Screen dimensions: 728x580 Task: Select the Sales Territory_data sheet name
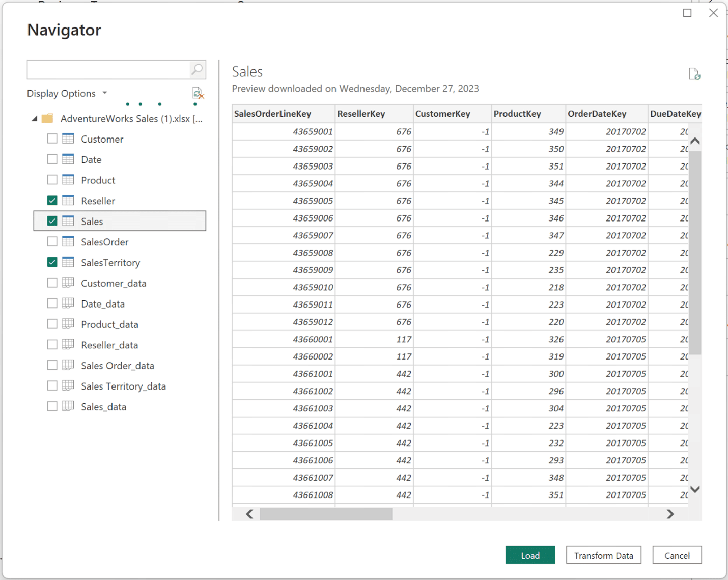point(124,386)
